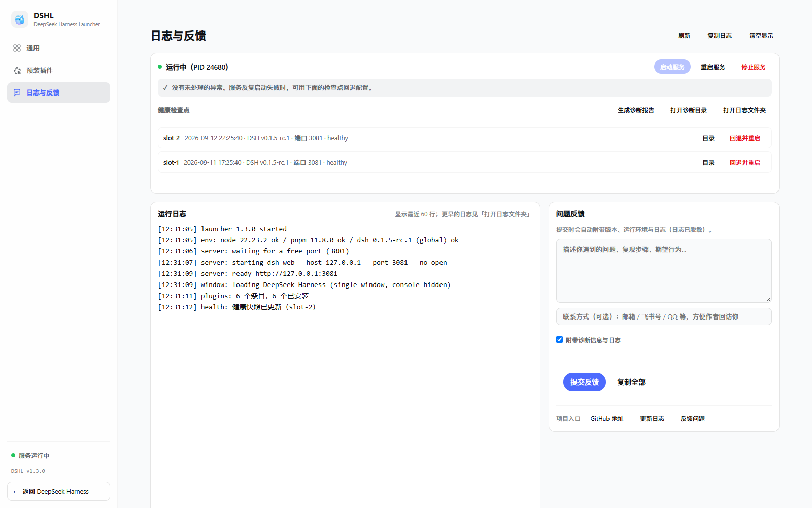Click log line 'server: waiting for a free port'
The width and height of the screenshot is (812, 508).
click(x=254, y=251)
